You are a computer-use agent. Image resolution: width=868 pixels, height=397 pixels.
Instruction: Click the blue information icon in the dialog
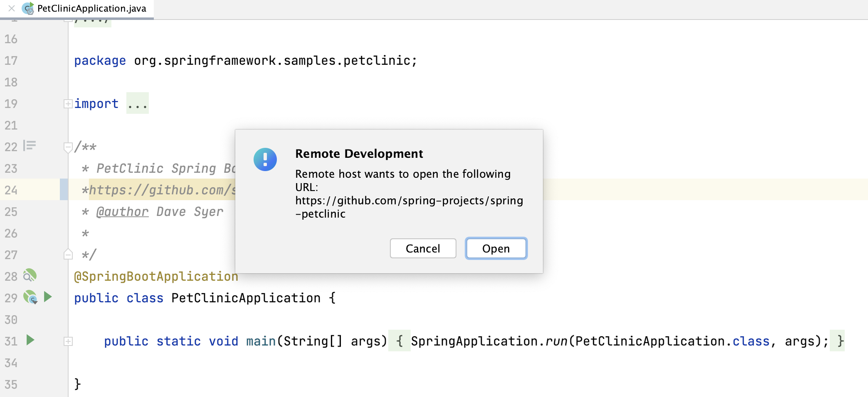coord(265,159)
